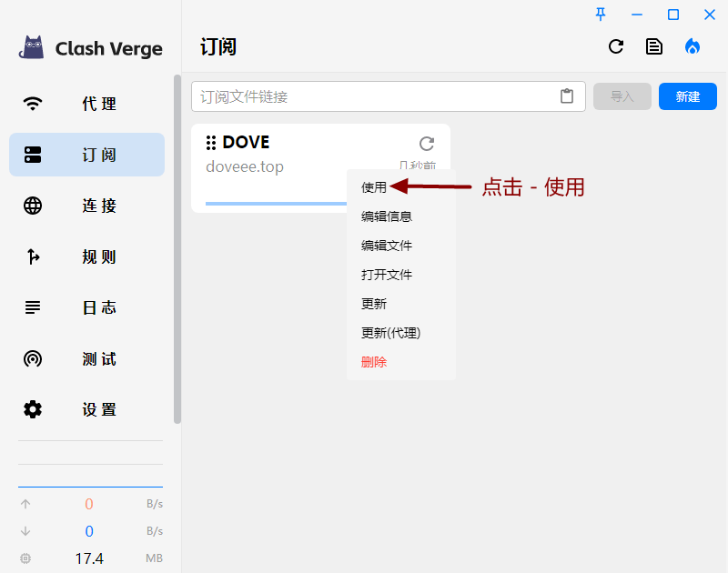The height and width of the screenshot is (573, 728).
Task: Click the server icon beside 订阅
Action: coord(33,155)
